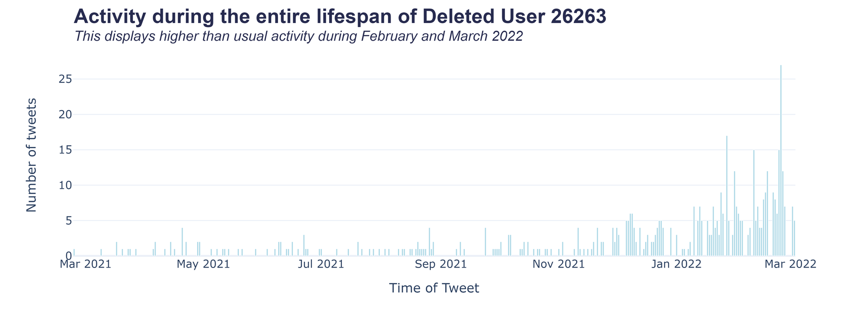Click the 'Mar 2021' x-axis tick label
868x329 pixels.
[85, 264]
